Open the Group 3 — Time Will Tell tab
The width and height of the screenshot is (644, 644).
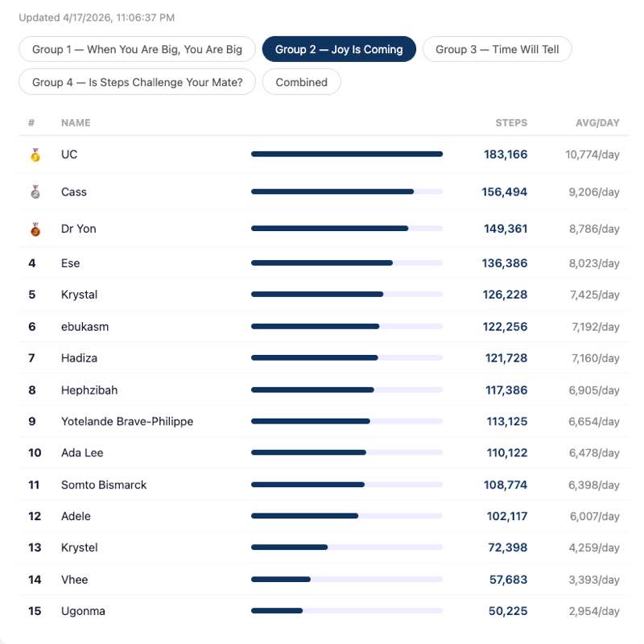pyautogui.click(x=497, y=49)
